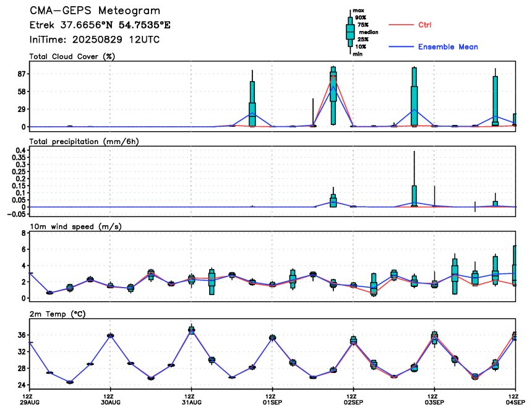Click the 'min' legend label

pos(358,54)
